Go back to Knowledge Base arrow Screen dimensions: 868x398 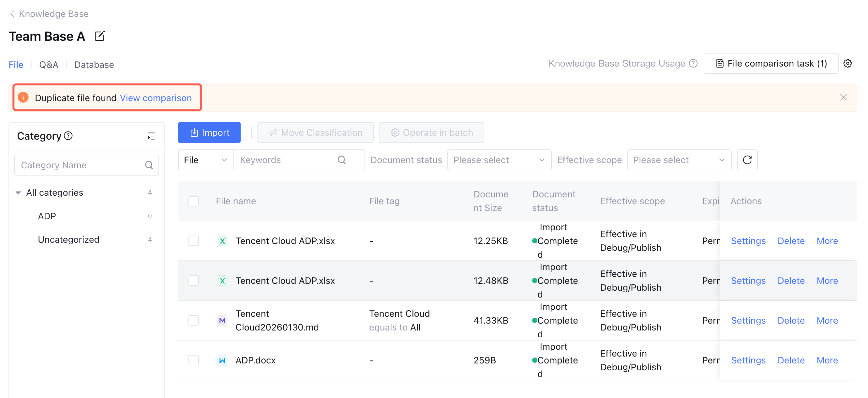click(x=12, y=14)
